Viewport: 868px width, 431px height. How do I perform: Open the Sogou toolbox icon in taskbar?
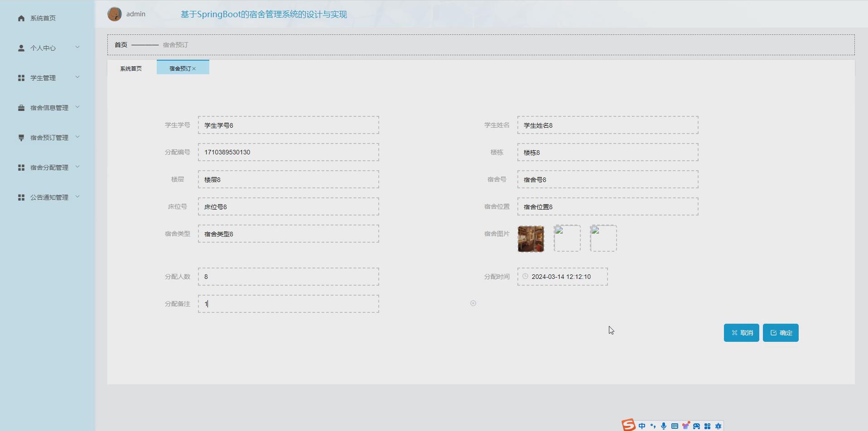[x=707, y=425]
